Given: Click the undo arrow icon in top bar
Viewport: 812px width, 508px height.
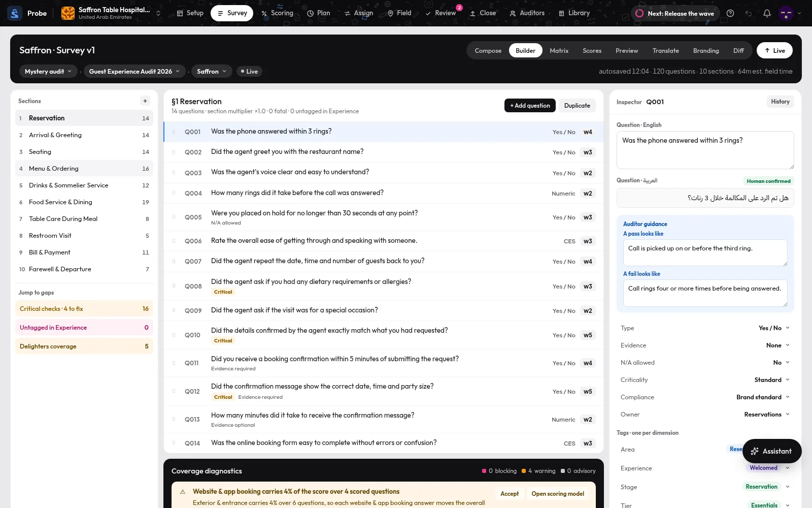Looking at the screenshot, I should click(749, 13).
